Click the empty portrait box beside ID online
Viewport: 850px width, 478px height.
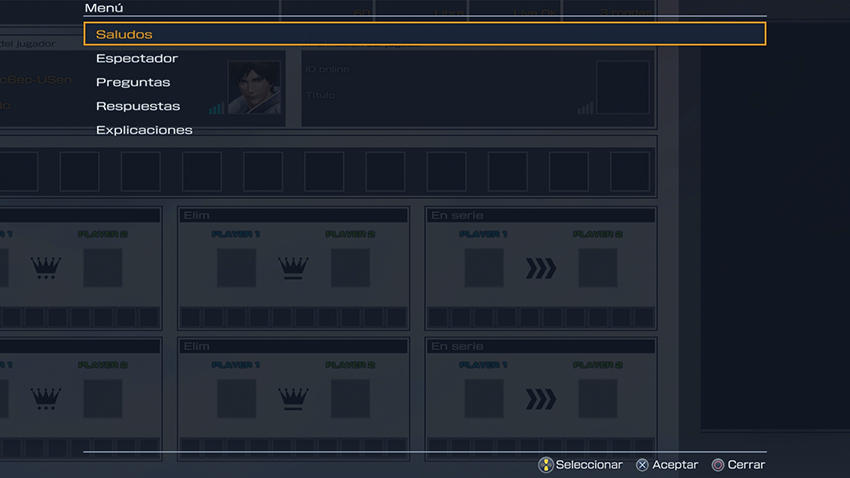[623, 87]
